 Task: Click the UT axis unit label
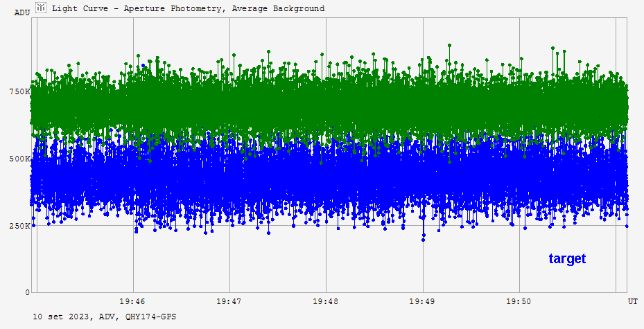(x=632, y=301)
